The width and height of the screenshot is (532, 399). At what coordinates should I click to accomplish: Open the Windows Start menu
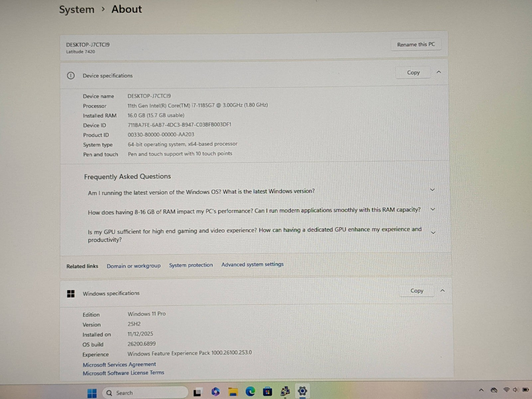click(92, 393)
